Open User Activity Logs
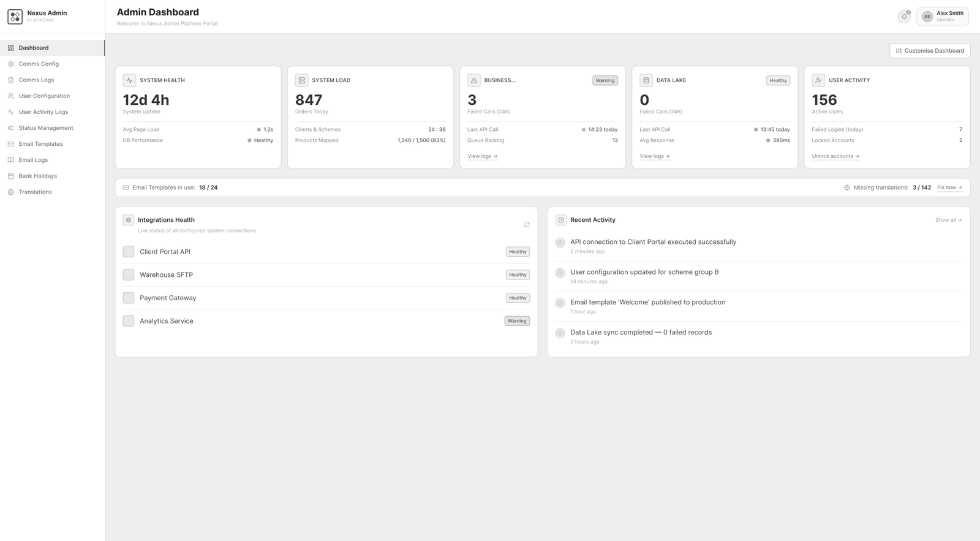Screen dimensions: 980x541 click(x=52, y=112)
